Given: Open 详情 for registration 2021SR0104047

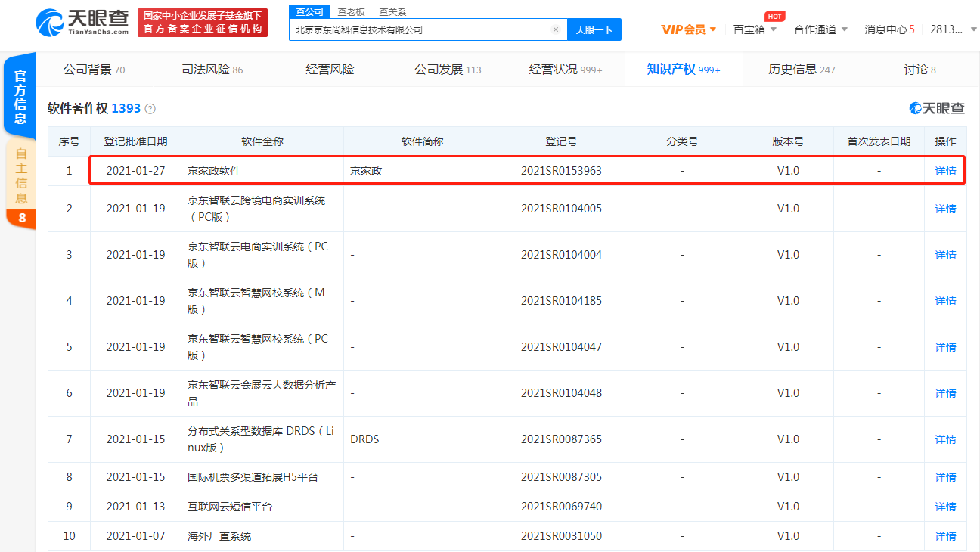Looking at the screenshot, I should coord(945,347).
